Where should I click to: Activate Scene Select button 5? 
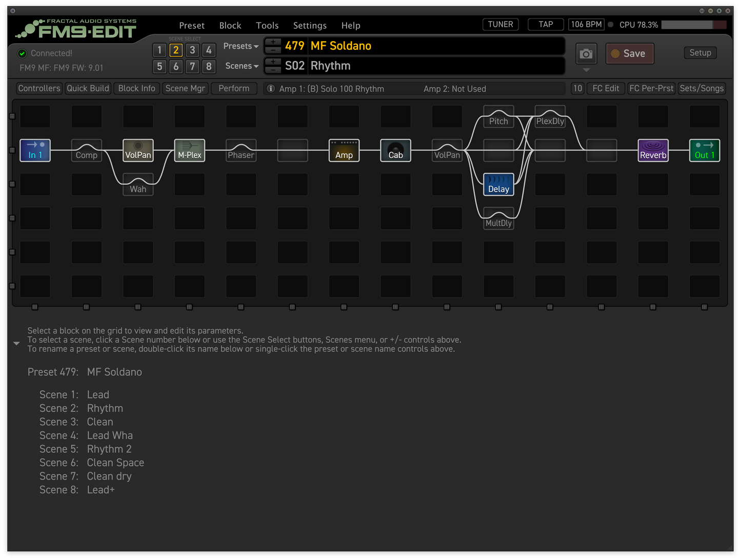(159, 66)
